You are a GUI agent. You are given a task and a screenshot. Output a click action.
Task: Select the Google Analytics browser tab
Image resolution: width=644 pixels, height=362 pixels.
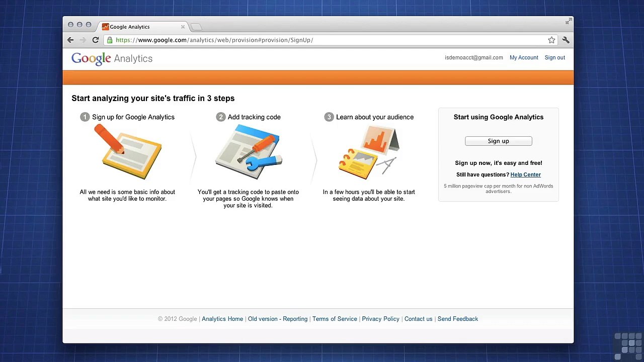click(x=144, y=27)
